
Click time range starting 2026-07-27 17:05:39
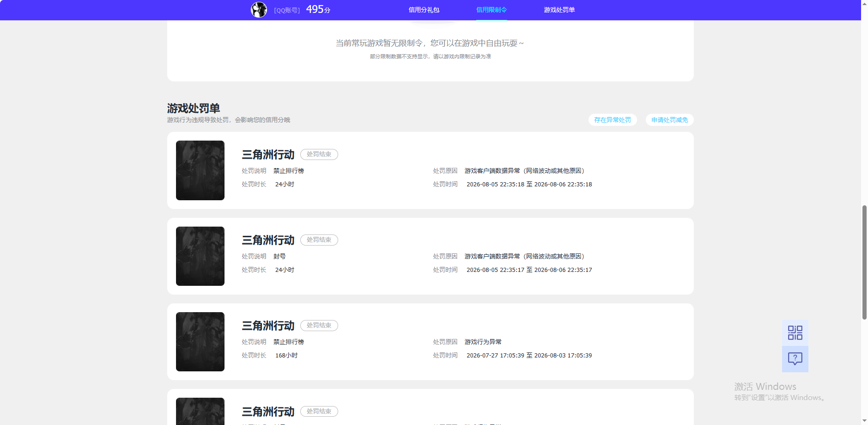tap(529, 355)
